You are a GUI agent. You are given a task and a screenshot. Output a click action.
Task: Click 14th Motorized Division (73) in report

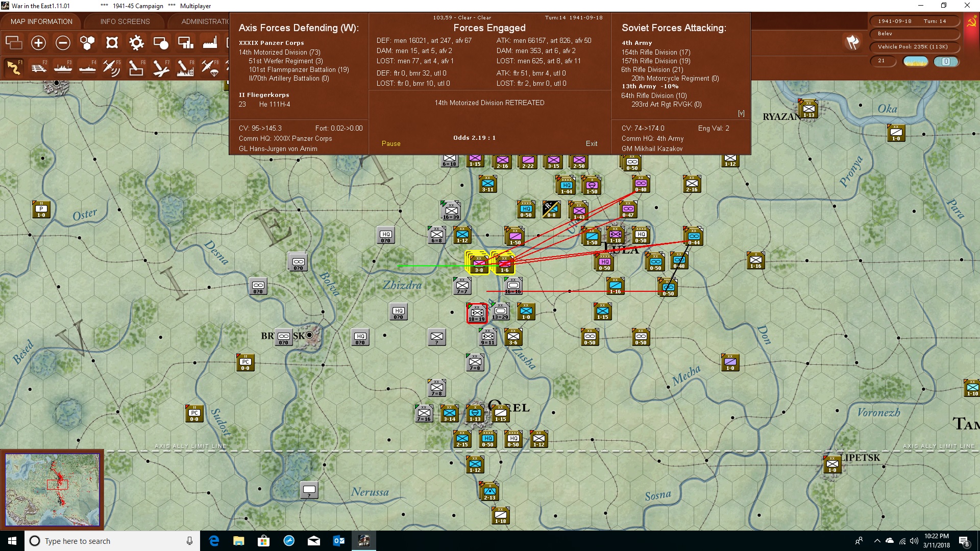click(280, 53)
